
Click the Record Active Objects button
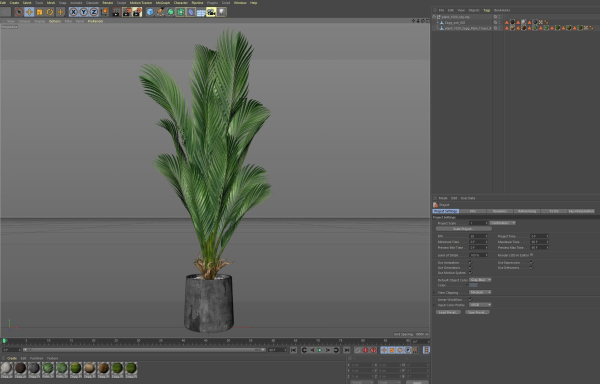[x=357, y=350]
